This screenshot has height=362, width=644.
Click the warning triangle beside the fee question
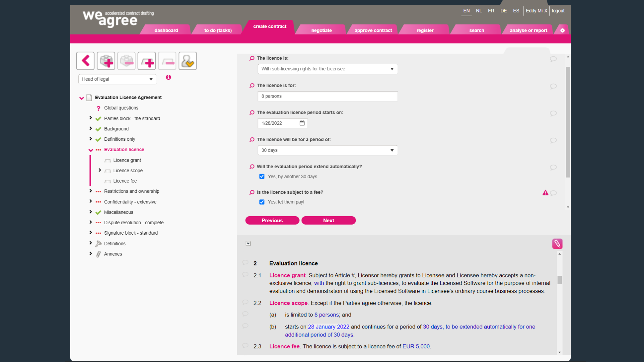[x=545, y=193]
